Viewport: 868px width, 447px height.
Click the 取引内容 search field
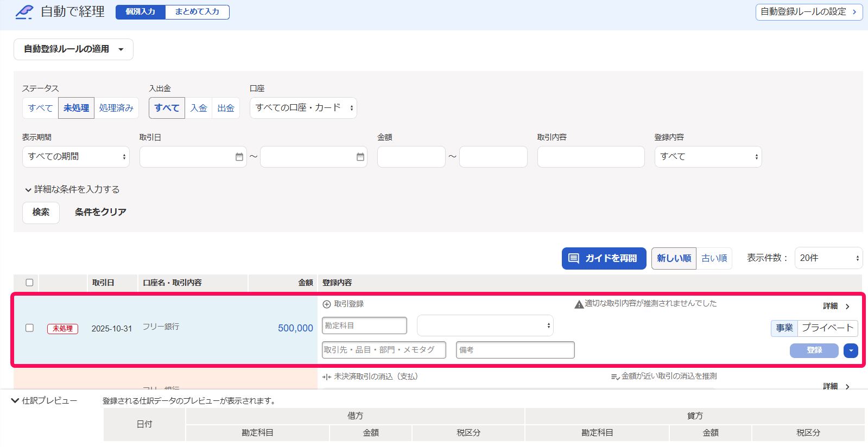tap(591, 157)
